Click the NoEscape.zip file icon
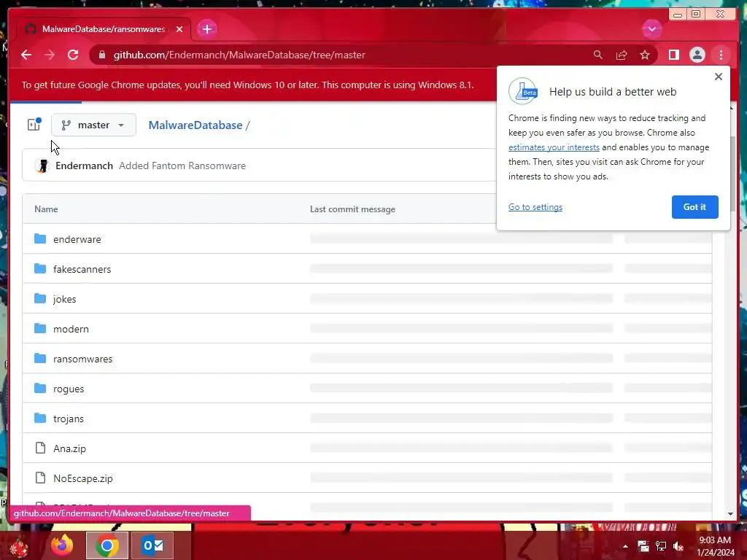Image resolution: width=747 pixels, height=560 pixels. 41,478
